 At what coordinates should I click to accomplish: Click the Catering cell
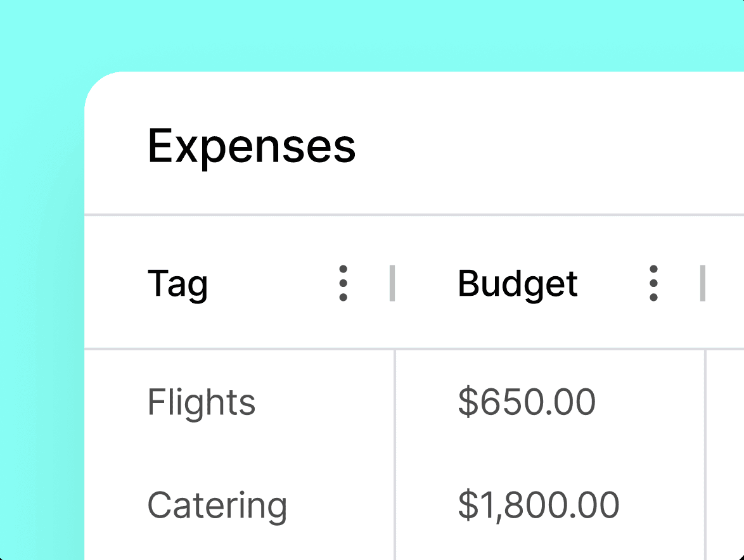point(217,505)
